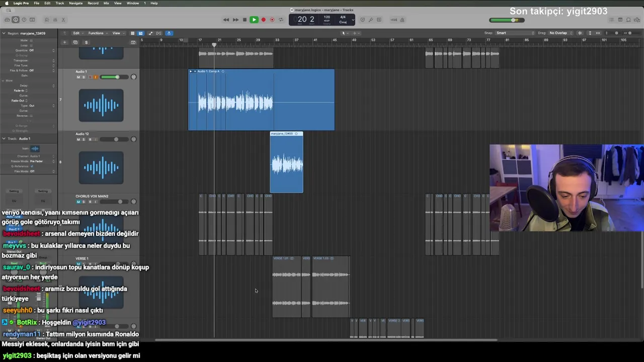Select the maryjane_12#09 audio region
The width and height of the screenshot is (644, 362).
(286, 162)
